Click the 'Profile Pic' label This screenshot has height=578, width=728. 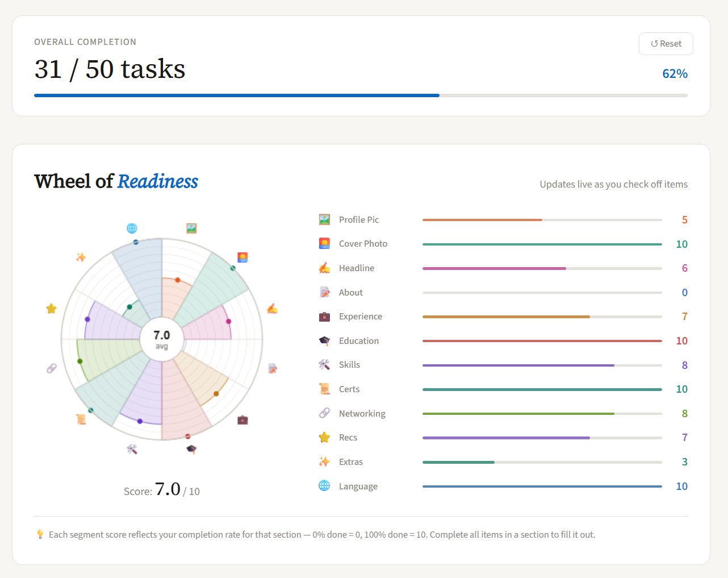359,220
